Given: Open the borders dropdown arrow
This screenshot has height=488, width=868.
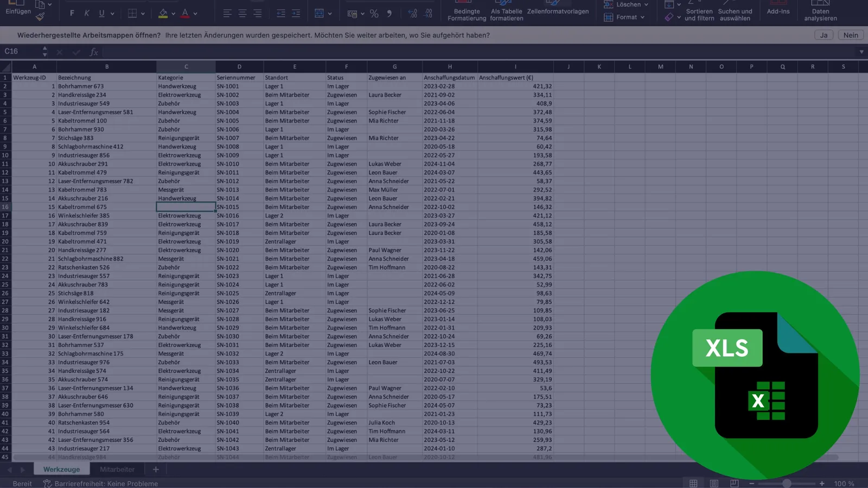Looking at the screenshot, I should pyautogui.click(x=143, y=14).
